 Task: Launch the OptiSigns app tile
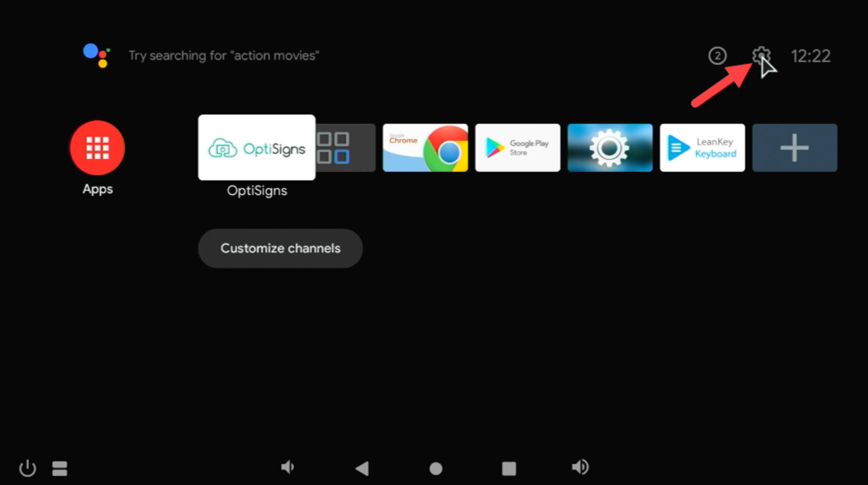click(x=256, y=148)
